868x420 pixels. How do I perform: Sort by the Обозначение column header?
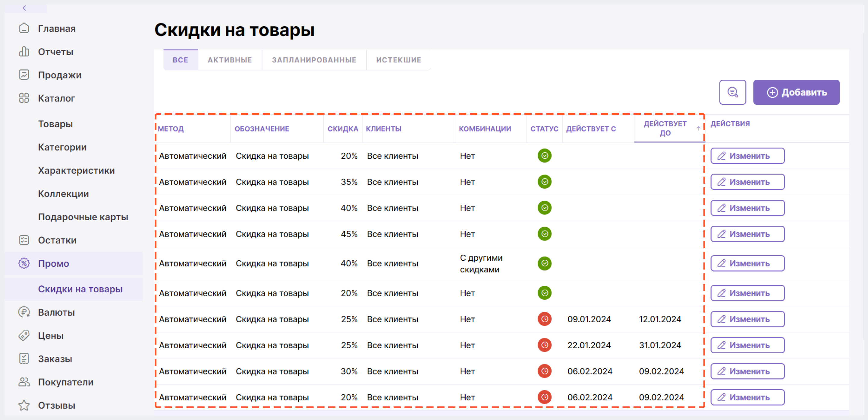(x=262, y=129)
